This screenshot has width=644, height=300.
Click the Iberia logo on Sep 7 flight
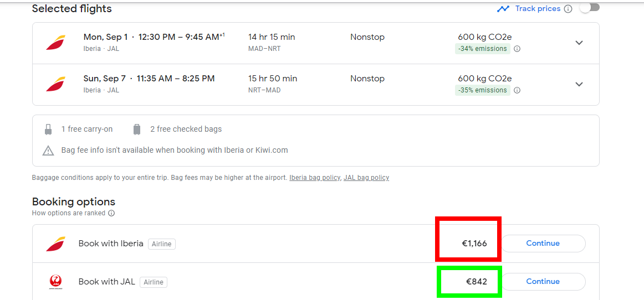pos(56,84)
